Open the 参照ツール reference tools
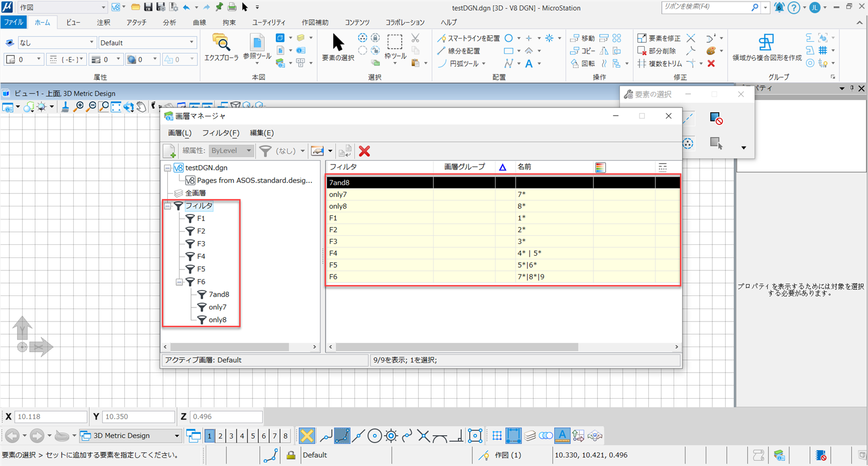This screenshot has height=466, width=868. pos(257,47)
